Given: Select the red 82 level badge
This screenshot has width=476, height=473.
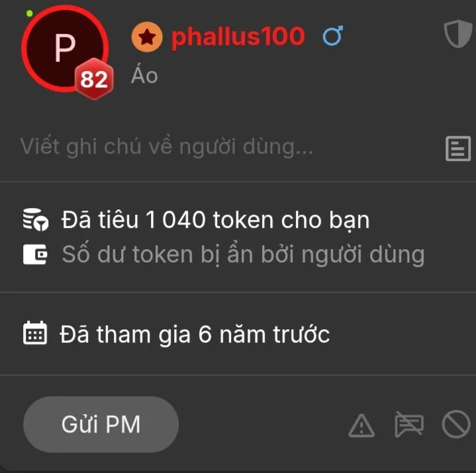Looking at the screenshot, I should click(x=94, y=79).
